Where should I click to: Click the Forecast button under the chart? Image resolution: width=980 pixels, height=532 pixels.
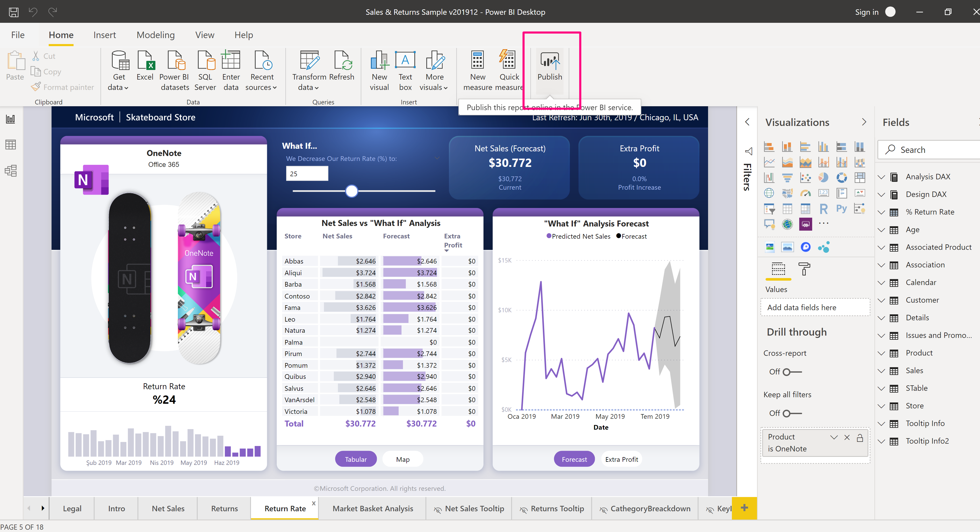tap(574, 459)
